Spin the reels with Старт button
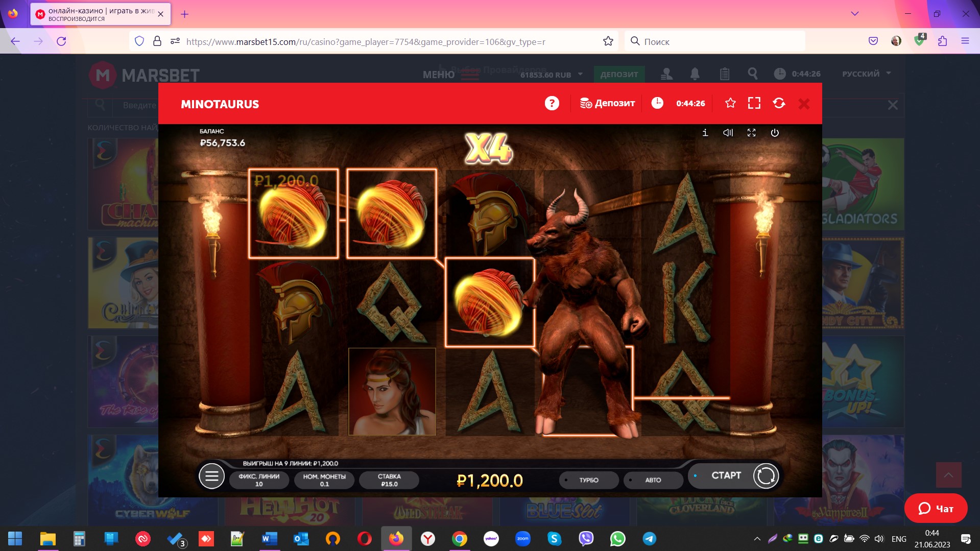 coord(733,476)
